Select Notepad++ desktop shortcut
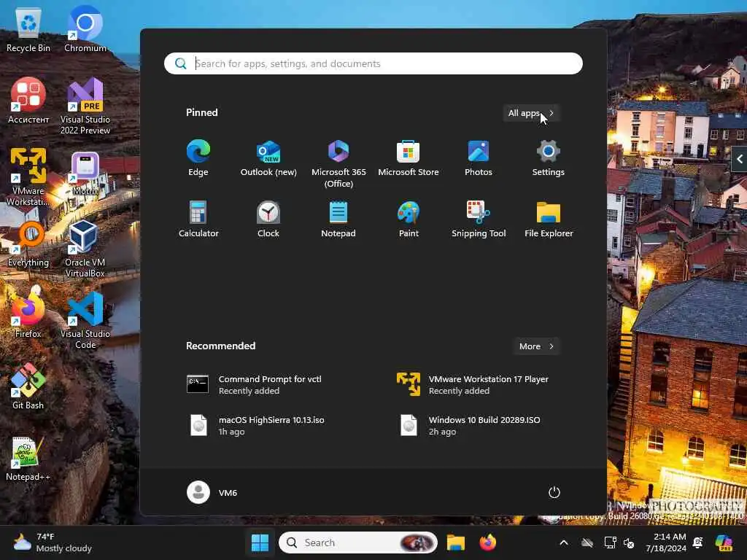Image resolution: width=747 pixels, height=560 pixels. [28, 459]
